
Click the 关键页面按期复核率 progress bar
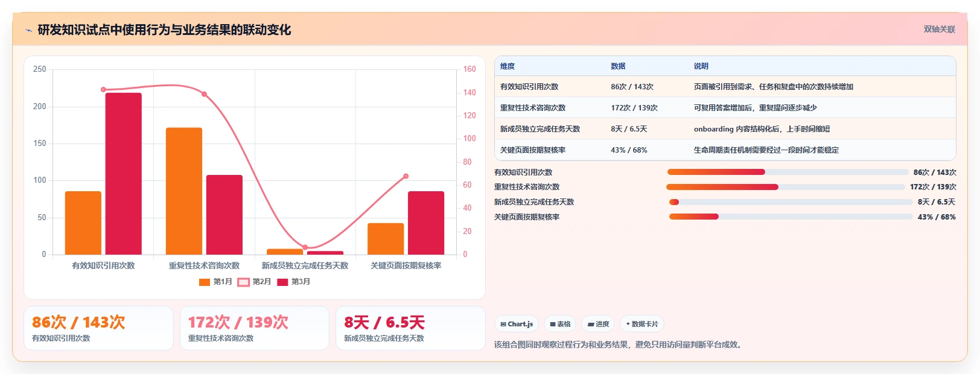tap(791, 217)
